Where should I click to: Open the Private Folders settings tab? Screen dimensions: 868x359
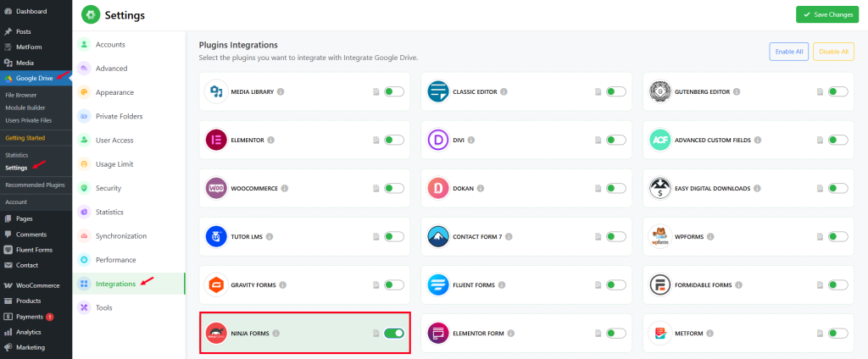[129, 116]
